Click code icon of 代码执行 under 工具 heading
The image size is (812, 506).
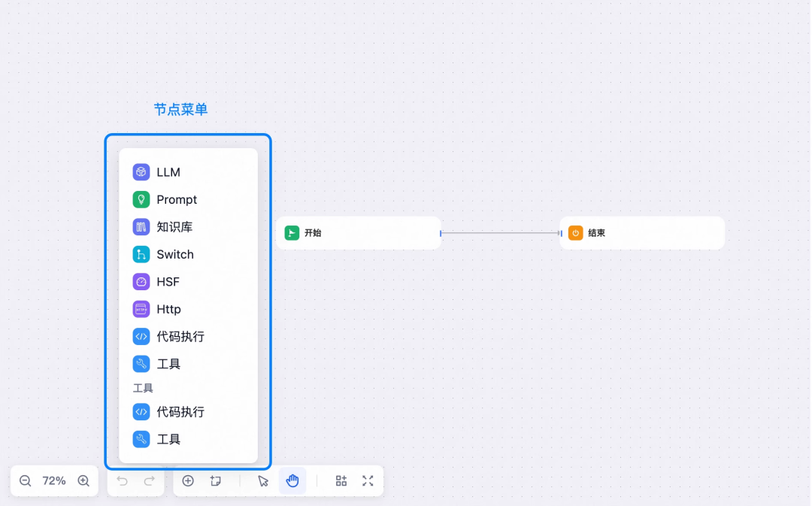click(141, 412)
